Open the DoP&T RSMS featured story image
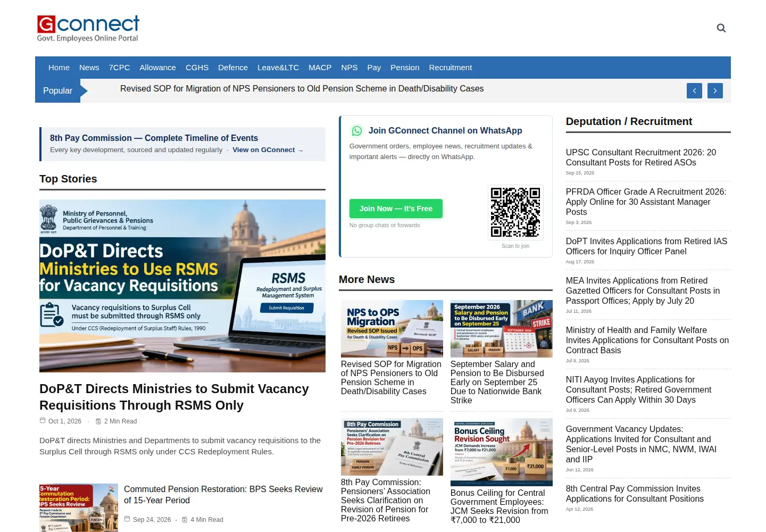 click(x=182, y=286)
